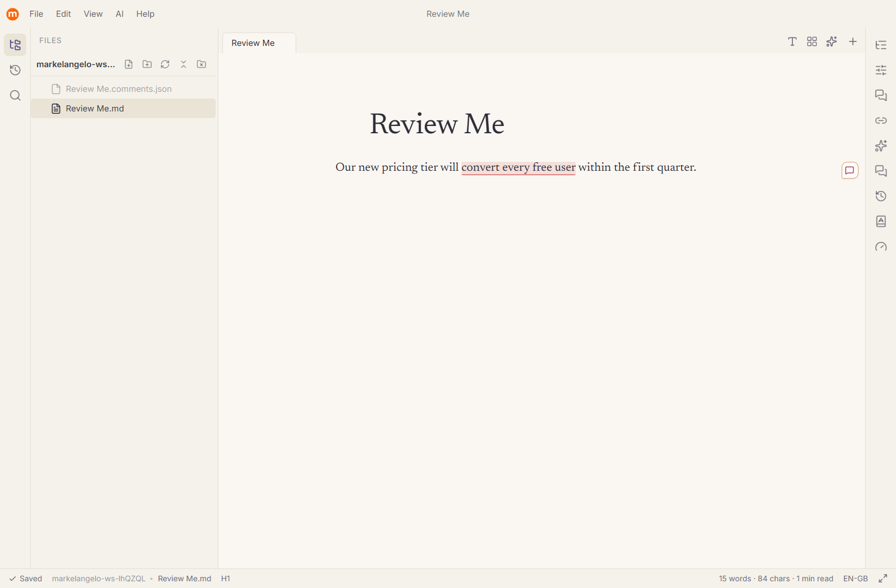Click the red comment bubble beside the paragraph
Screen dimensions: 896x588
coord(850,170)
